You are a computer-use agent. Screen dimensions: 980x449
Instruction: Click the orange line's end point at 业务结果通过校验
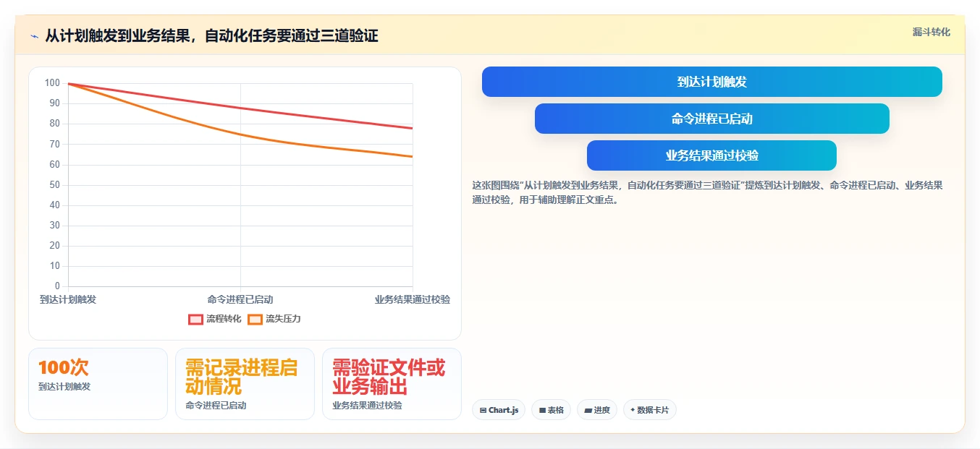click(x=413, y=157)
